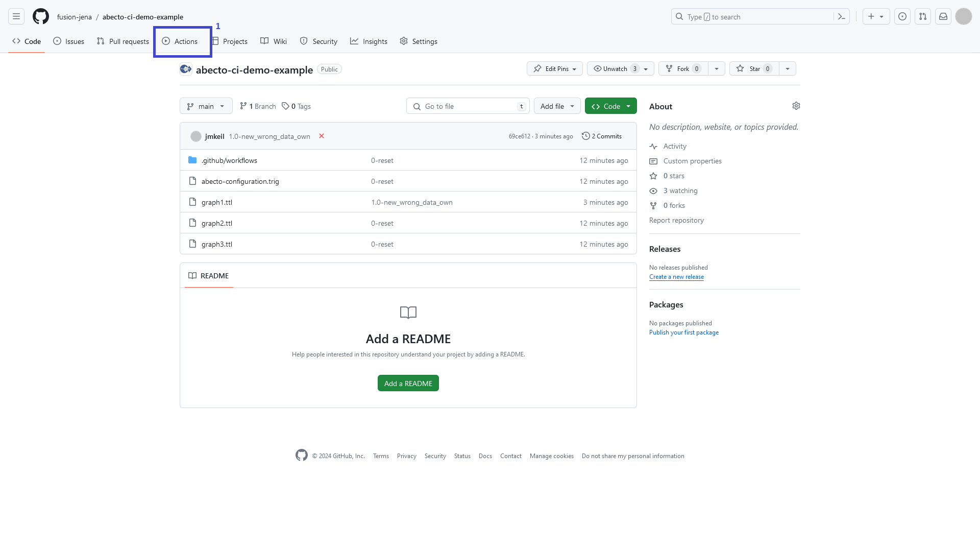Open the user avatar menu
Image resolution: width=980 pixels, height=549 pixels.
coord(964,17)
